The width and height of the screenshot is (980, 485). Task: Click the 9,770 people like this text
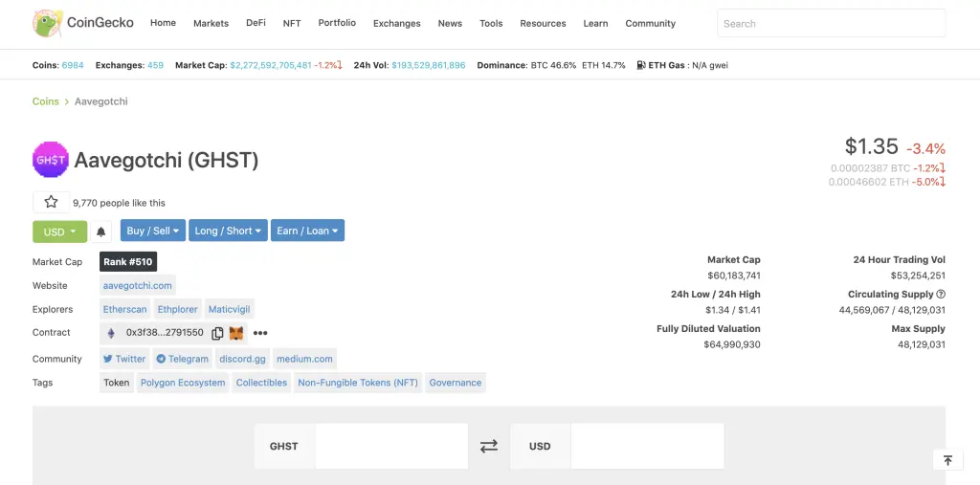click(120, 203)
